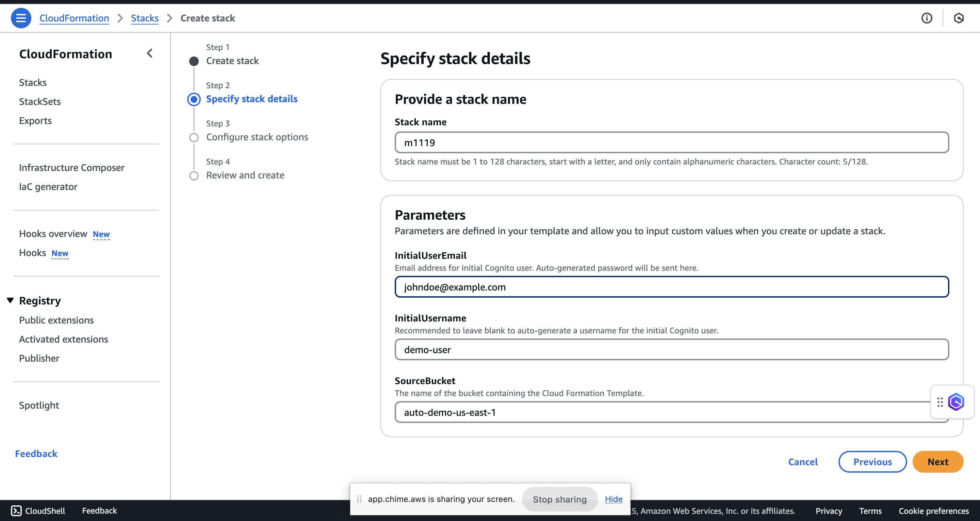Click the CloudShell label in footer
The image size is (980, 521).
coord(45,511)
